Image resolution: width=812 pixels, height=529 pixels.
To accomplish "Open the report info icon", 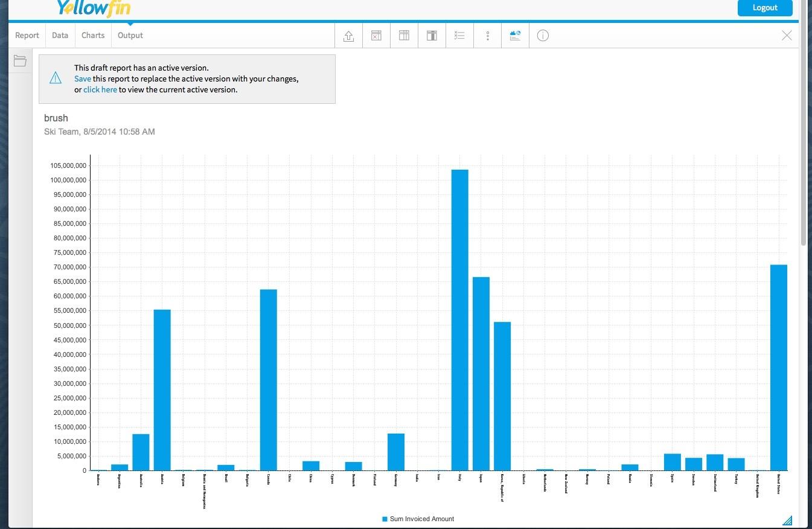I will click(543, 36).
